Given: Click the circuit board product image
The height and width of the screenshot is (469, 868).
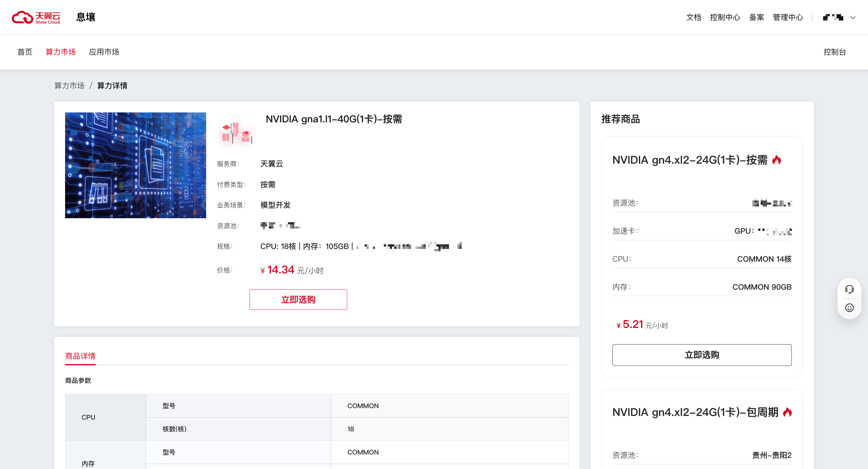Looking at the screenshot, I should pos(135,165).
